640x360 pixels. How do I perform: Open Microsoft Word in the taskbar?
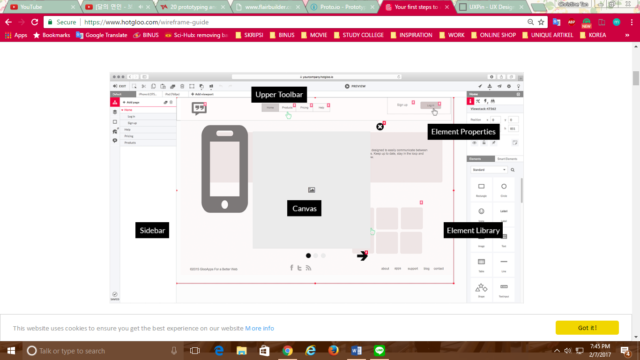click(356, 351)
